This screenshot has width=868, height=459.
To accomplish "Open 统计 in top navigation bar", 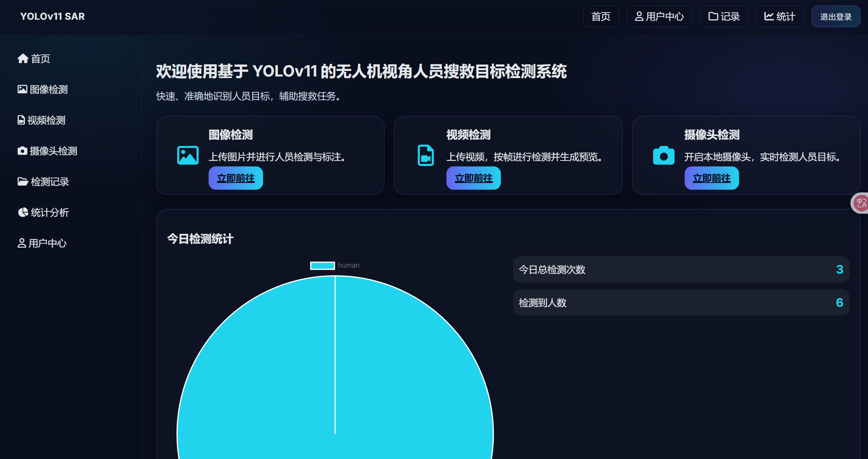I will click(x=780, y=17).
